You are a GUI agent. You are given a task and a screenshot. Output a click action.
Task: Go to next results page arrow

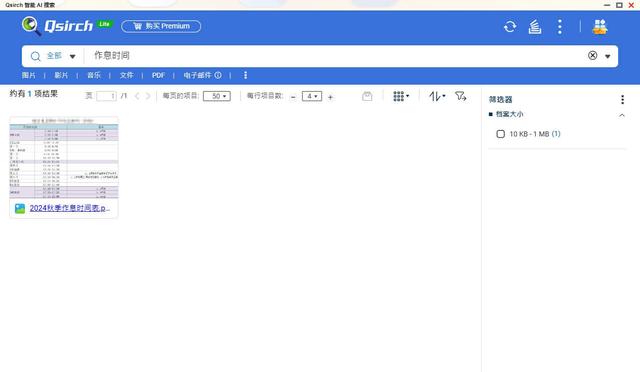tap(148, 96)
